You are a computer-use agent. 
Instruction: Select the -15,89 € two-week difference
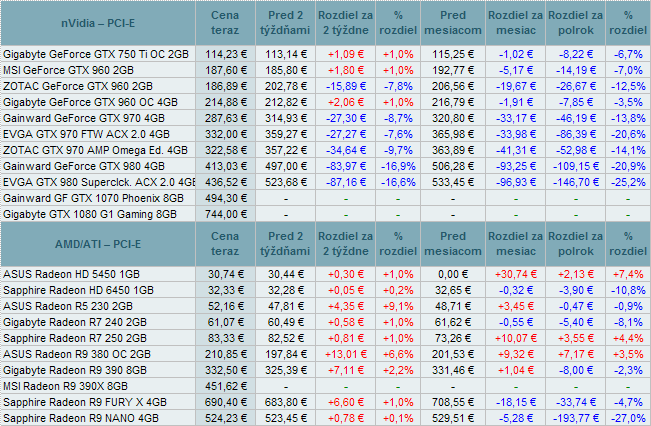(x=346, y=86)
